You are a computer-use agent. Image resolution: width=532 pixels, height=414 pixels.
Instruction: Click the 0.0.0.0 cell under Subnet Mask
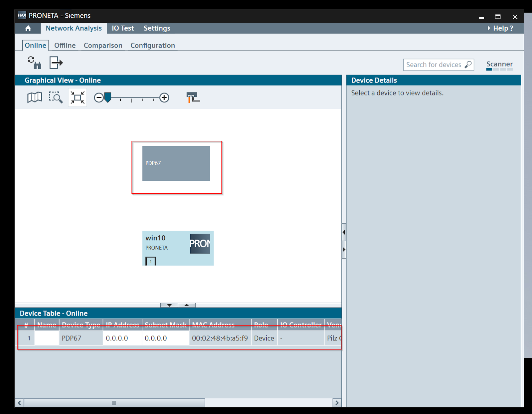(166, 338)
